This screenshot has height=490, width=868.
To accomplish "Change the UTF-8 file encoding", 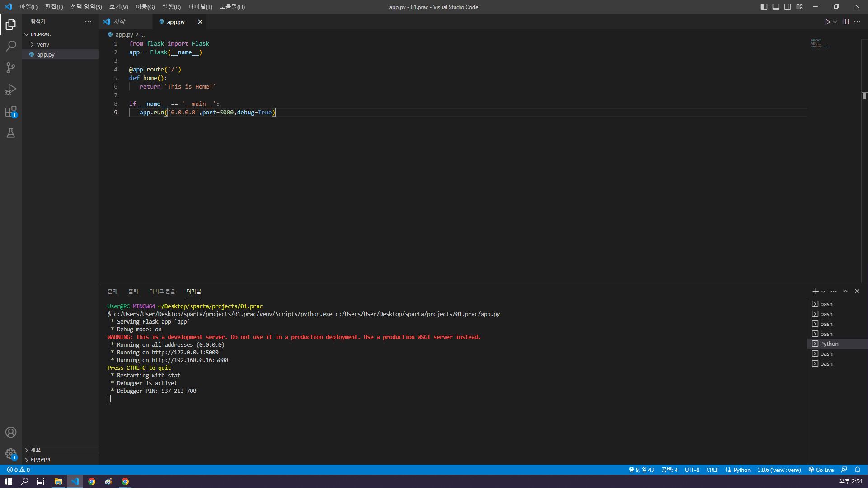I will pyautogui.click(x=692, y=470).
